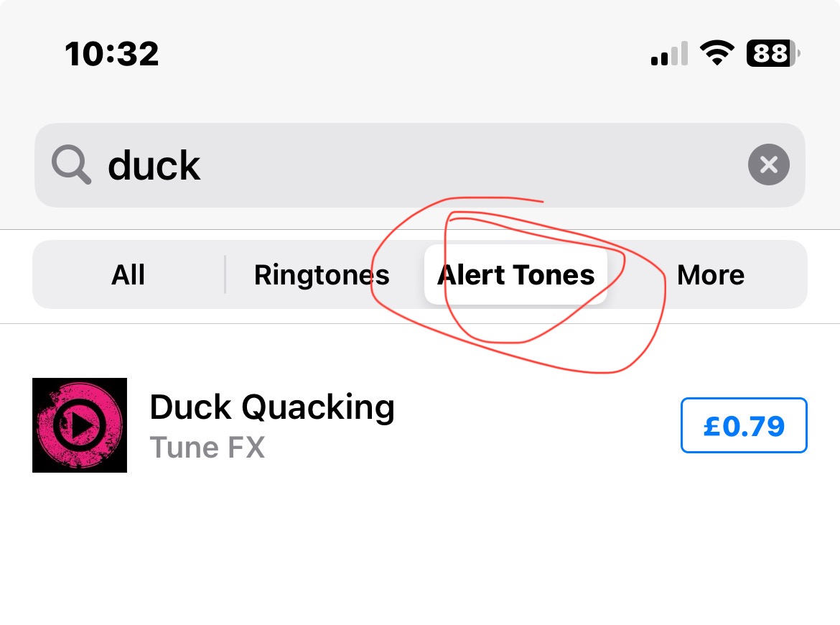Tap empty space inside the search bar
The width and height of the screenshot is (840, 625).
(x=467, y=166)
